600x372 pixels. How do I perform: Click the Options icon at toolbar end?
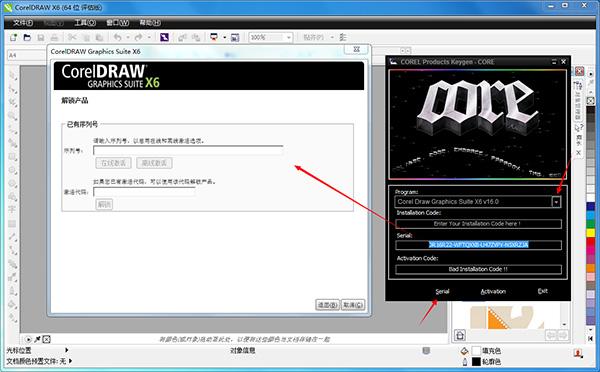(342, 37)
